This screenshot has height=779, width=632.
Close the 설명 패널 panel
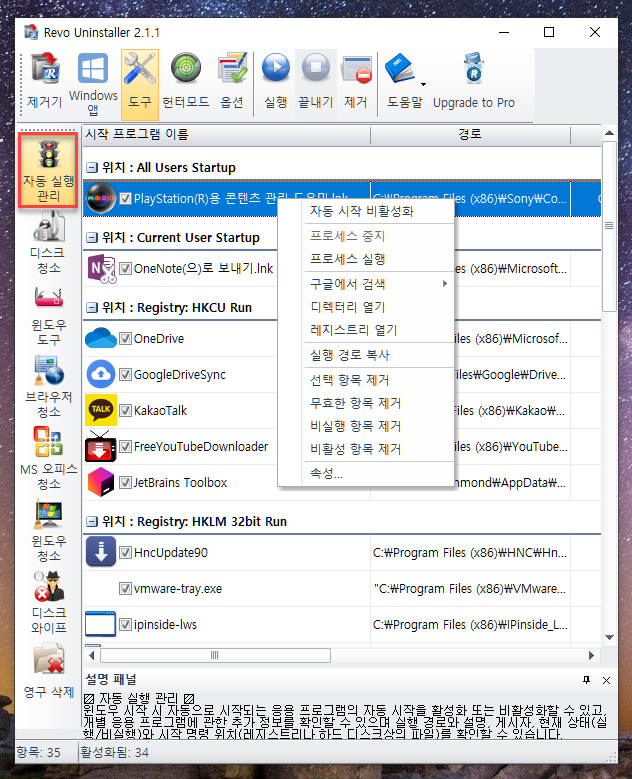[x=606, y=680]
